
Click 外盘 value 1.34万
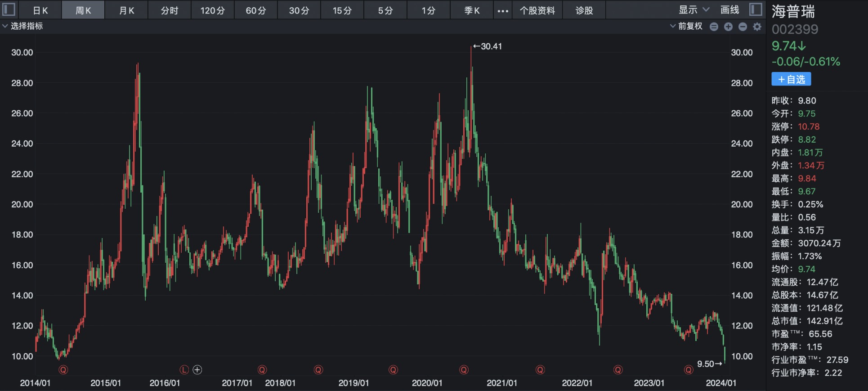click(811, 166)
